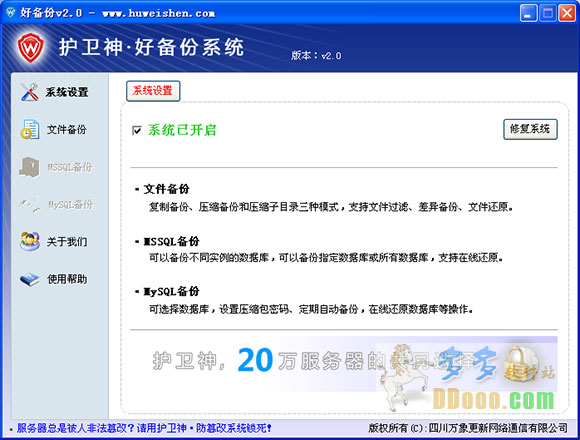
Task: Click the grayed MSSQL备份 server icon
Action: coord(30,167)
